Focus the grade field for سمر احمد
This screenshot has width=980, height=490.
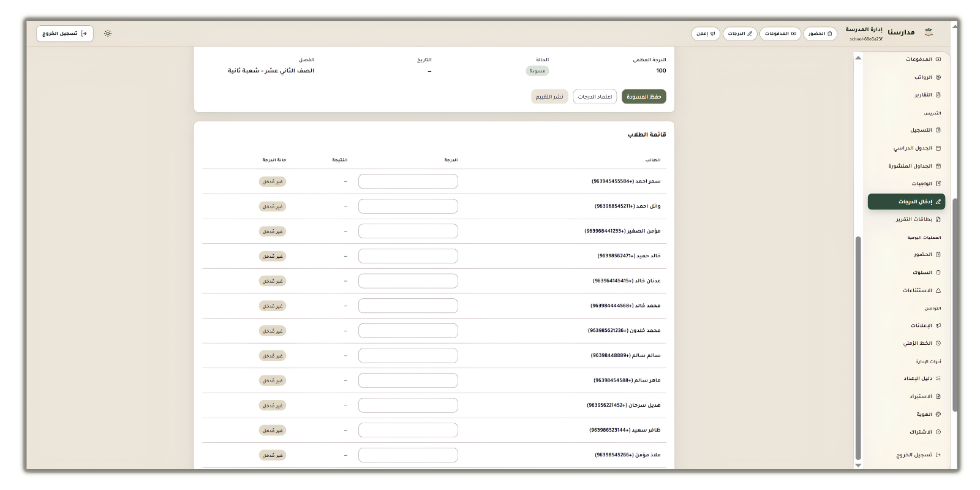coord(408,181)
